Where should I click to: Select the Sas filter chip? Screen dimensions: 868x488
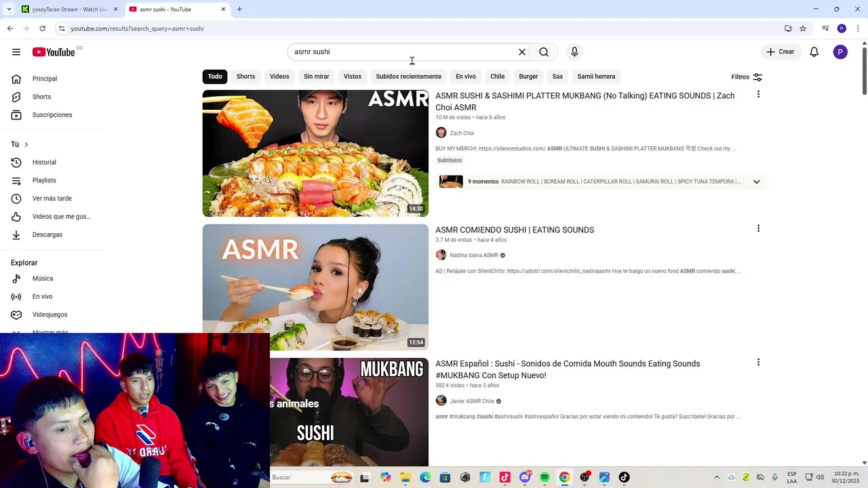[557, 77]
